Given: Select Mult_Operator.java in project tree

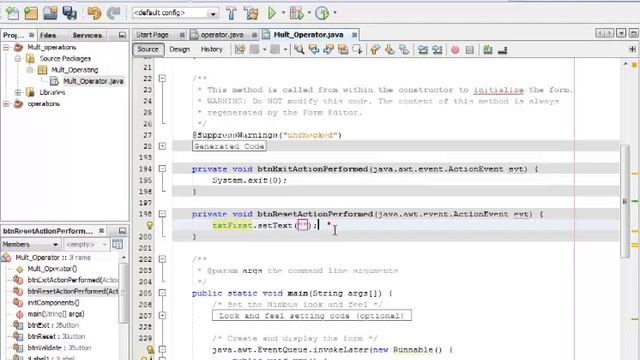Looking at the screenshot, I should coord(93,81).
